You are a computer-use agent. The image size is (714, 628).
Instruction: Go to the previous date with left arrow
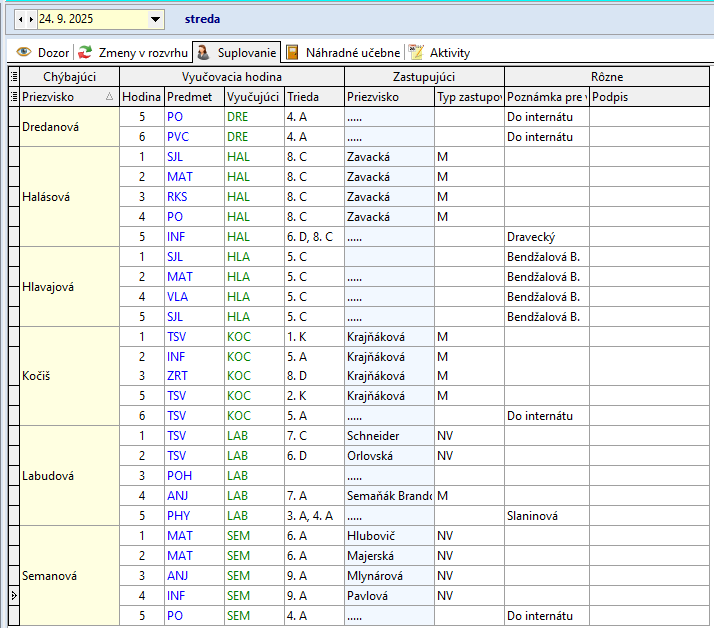(21, 19)
